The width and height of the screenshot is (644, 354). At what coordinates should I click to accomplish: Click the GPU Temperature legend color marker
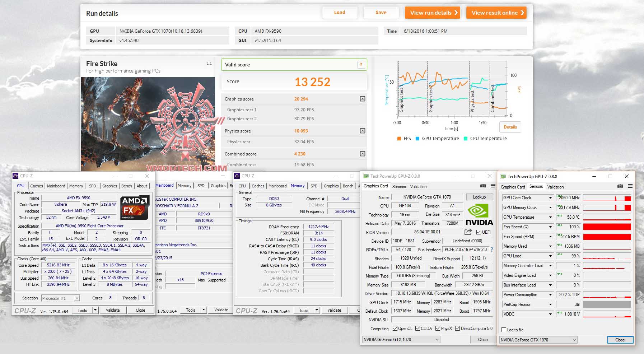(x=417, y=139)
